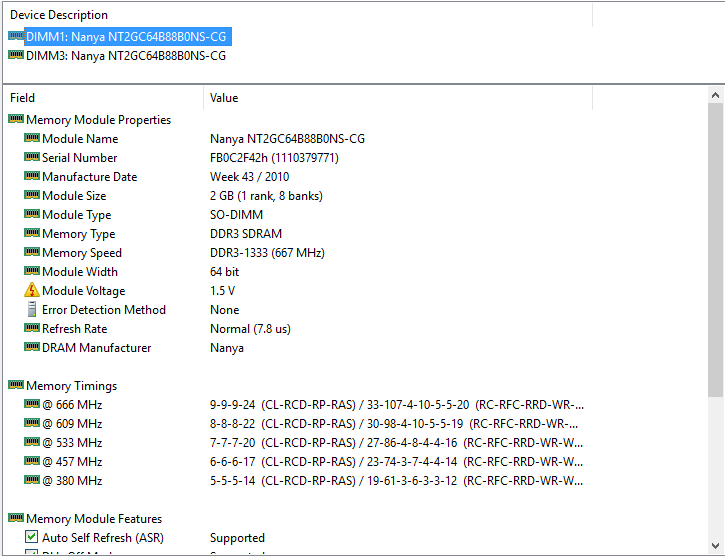Click the DRAM Manufacturer row icon
This screenshot has height=556, width=725.
coord(31,347)
